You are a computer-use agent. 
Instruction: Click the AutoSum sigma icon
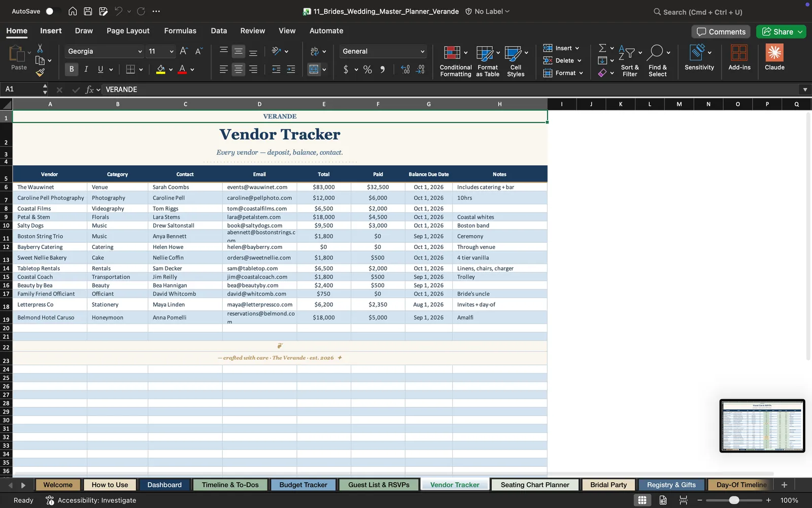(602, 48)
